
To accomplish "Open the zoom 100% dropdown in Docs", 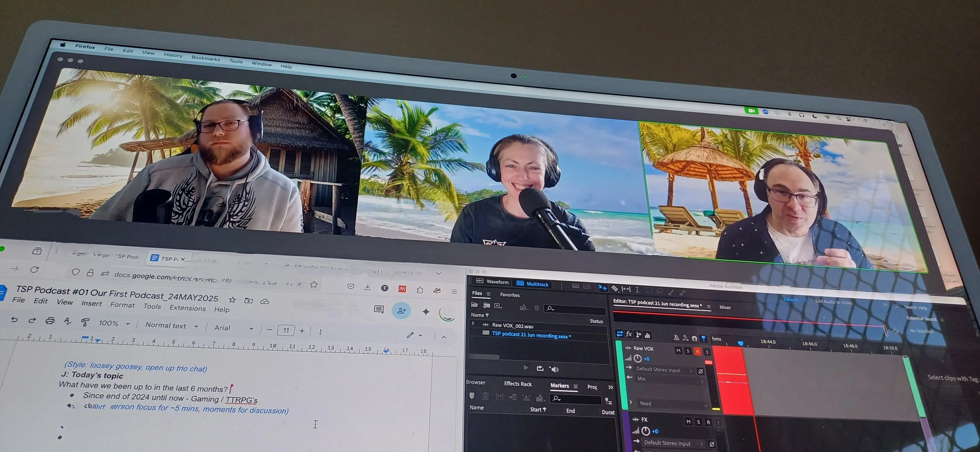I will [x=114, y=323].
